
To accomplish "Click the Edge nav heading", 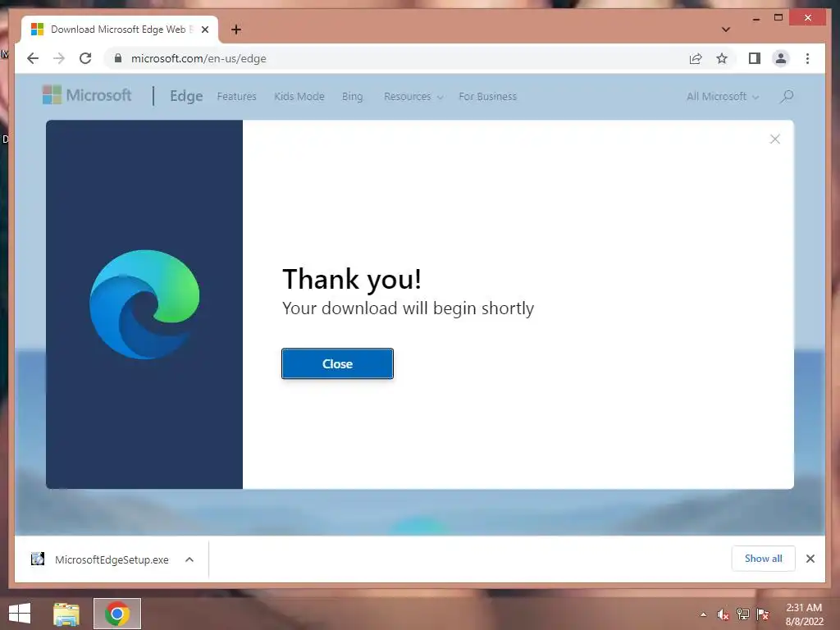I will click(x=186, y=96).
